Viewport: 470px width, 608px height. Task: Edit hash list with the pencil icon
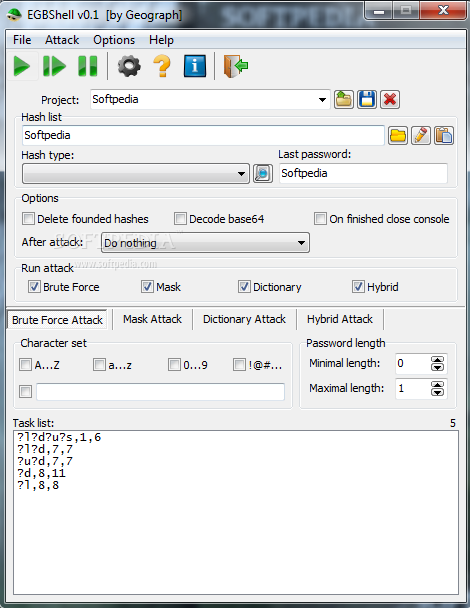point(421,135)
